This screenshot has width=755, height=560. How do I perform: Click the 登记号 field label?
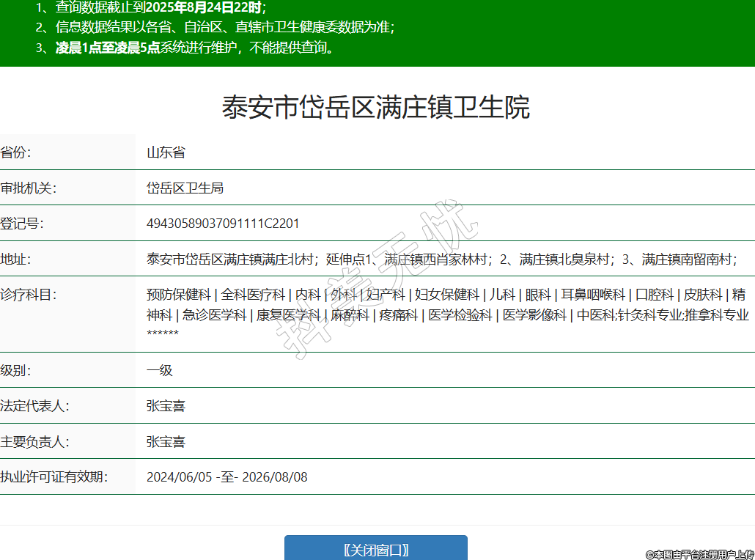coord(22,223)
